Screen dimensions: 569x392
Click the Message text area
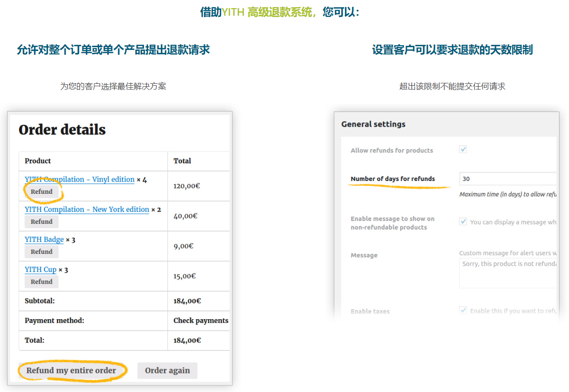point(508,273)
